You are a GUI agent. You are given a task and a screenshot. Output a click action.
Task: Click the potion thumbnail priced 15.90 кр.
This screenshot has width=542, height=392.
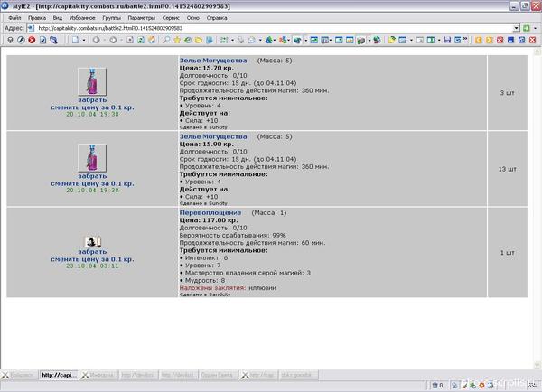click(x=92, y=158)
